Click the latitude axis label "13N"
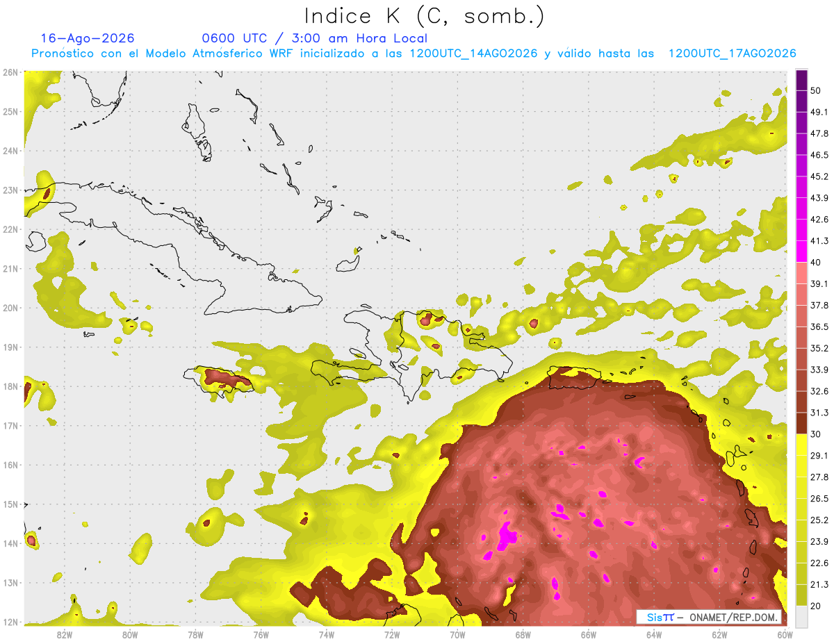 [x=10, y=583]
